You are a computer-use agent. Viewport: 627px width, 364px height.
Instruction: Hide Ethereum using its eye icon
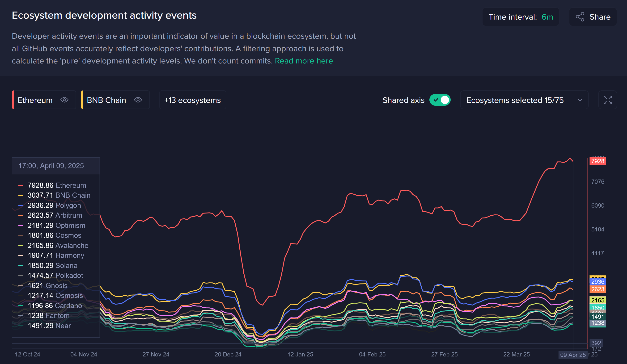64,100
